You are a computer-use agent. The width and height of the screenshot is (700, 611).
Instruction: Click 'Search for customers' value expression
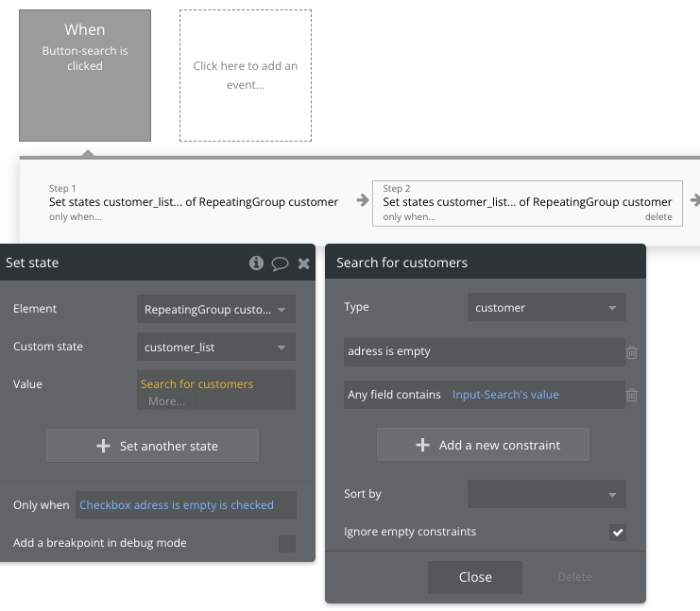197,384
